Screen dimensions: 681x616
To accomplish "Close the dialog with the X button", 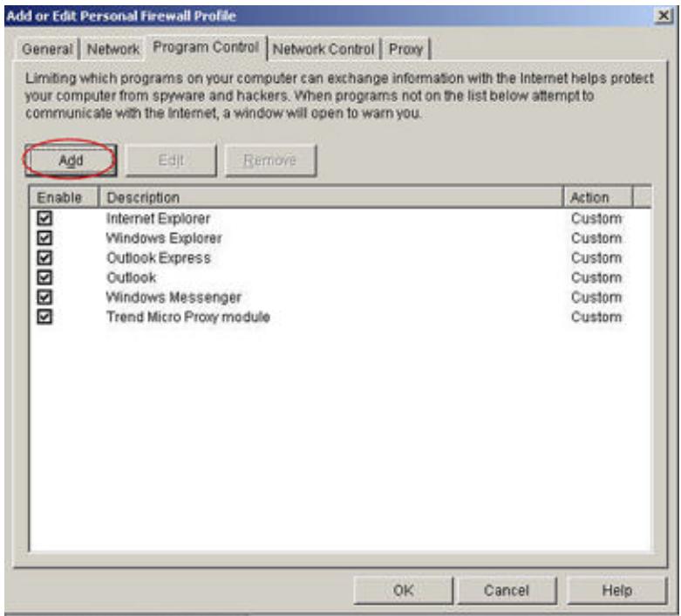I will click(664, 16).
